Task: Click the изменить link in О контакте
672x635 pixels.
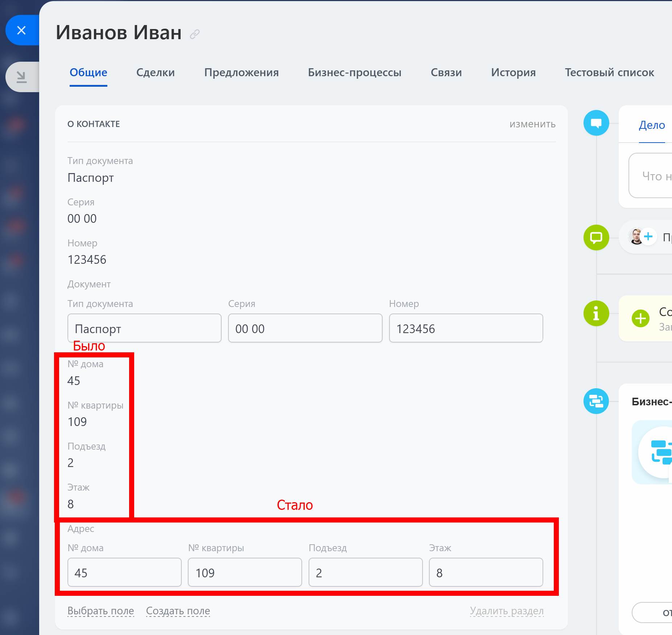Action: [x=532, y=124]
